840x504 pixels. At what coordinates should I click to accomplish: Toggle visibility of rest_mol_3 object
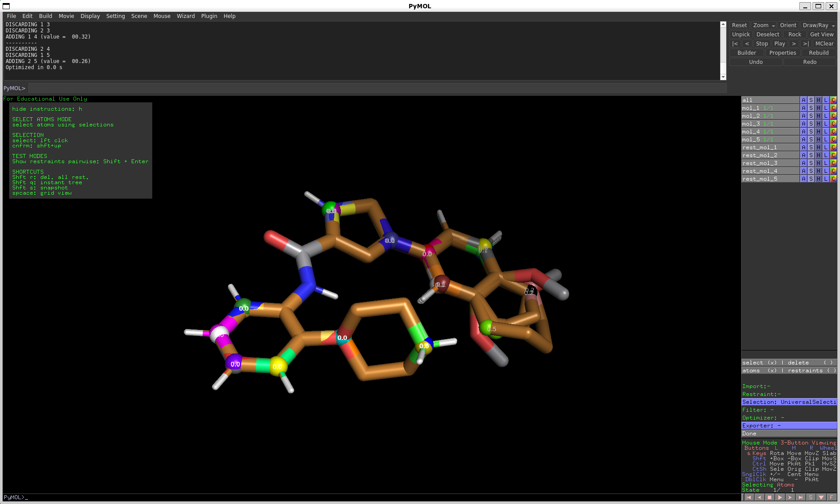point(770,163)
